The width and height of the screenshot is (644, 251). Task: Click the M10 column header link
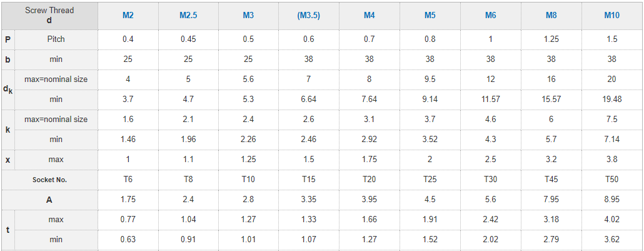click(611, 15)
